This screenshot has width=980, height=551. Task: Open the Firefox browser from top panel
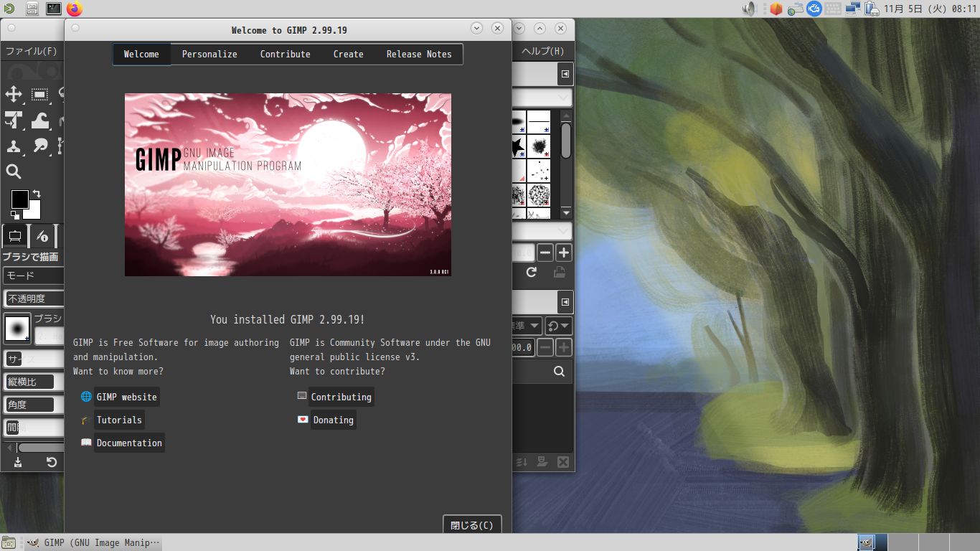point(75,9)
